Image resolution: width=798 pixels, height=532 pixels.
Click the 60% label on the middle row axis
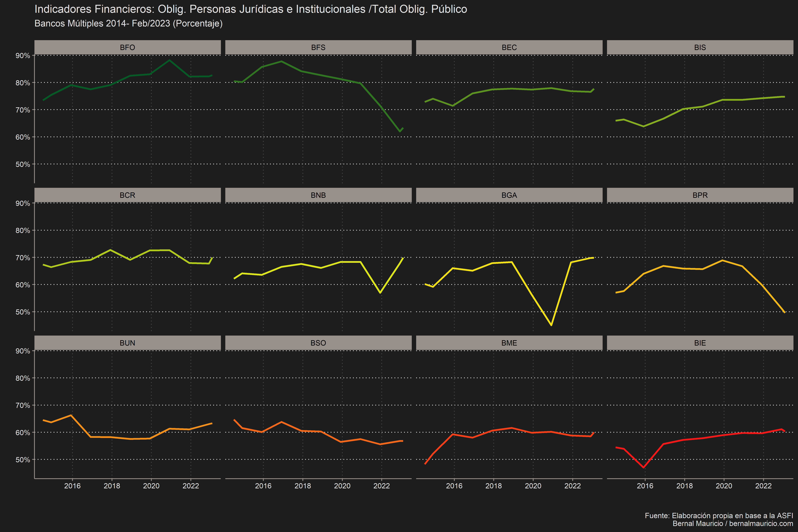coord(23,285)
